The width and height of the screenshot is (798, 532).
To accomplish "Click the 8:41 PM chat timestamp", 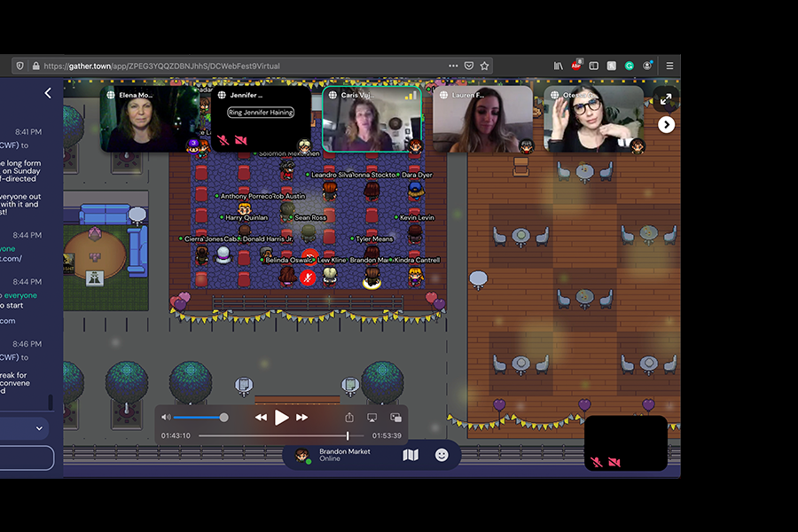I will coord(28,132).
